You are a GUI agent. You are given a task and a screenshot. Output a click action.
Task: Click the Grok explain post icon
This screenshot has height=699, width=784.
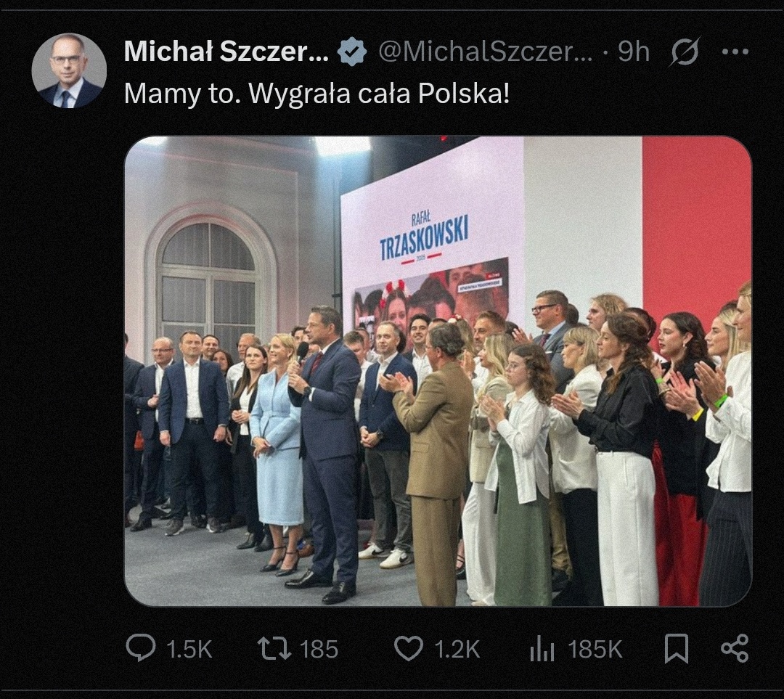(x=684, y=52)
